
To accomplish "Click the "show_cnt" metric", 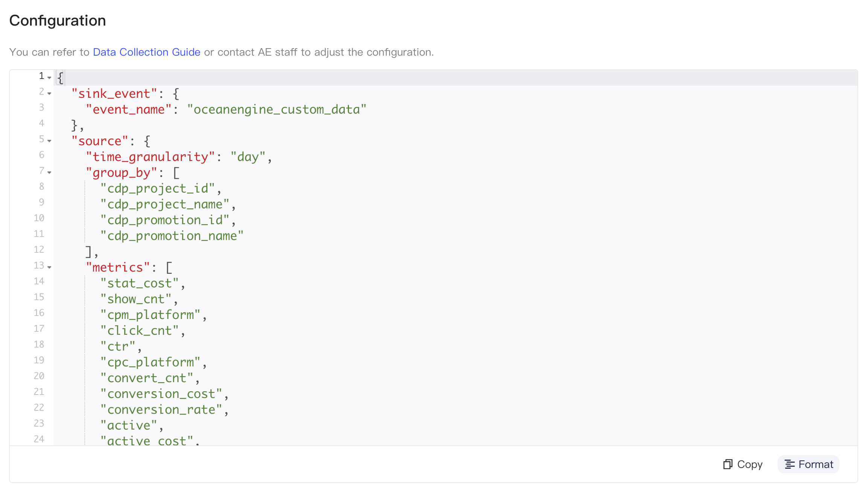I will coord(136,299).
